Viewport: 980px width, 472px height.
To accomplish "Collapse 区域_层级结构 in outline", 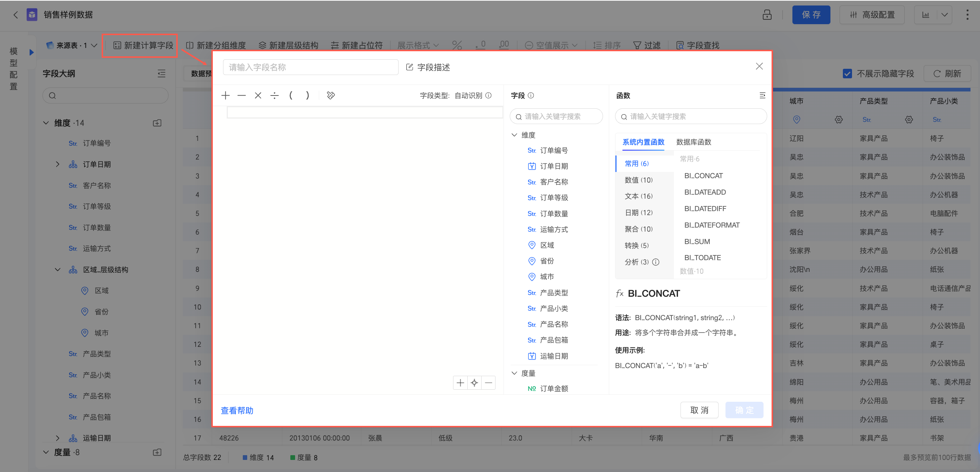I will (x=57, y=270).
